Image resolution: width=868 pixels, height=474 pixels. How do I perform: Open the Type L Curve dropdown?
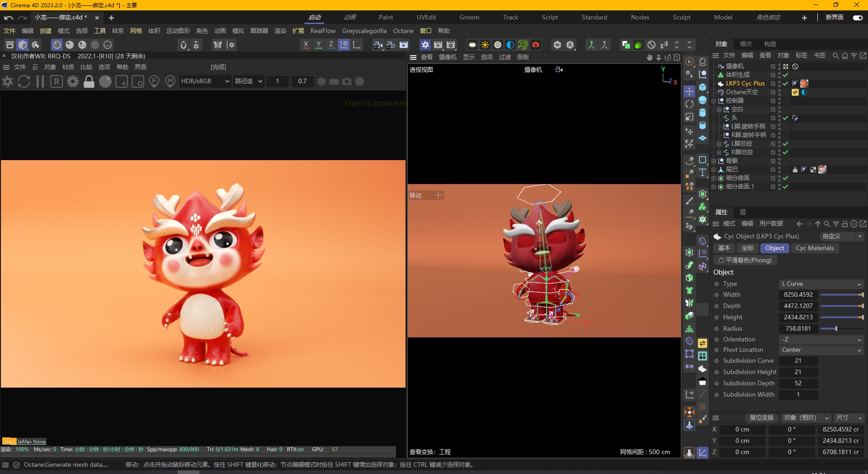point(821,284)
